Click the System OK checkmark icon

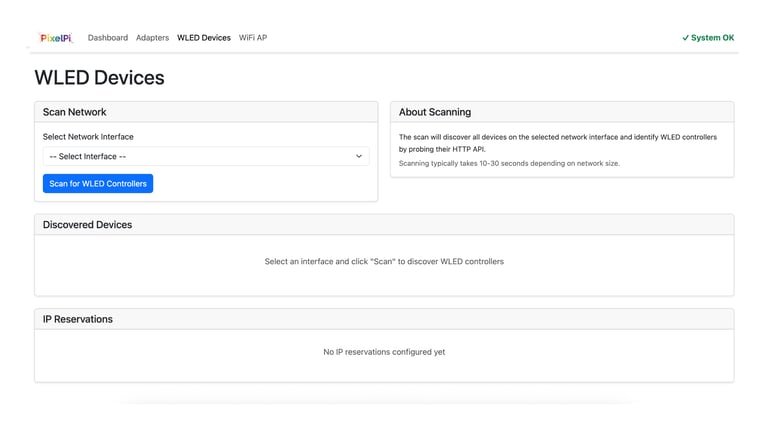[685, 38]
